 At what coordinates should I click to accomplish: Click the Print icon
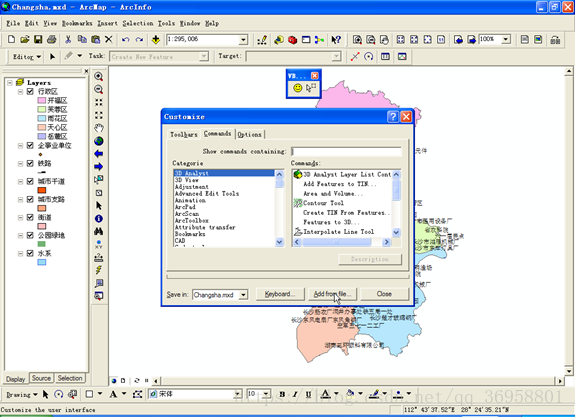pyautogui.click(x=52, y=39)
